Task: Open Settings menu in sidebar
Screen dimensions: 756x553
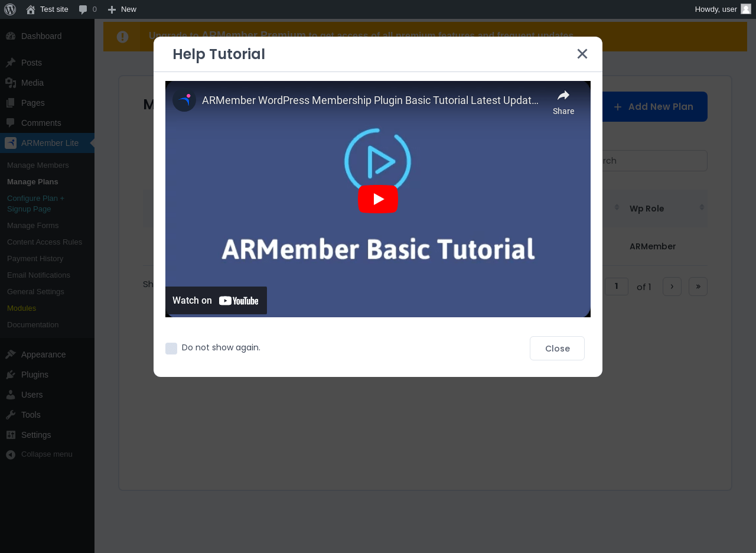Action: [x=47, y=435]
